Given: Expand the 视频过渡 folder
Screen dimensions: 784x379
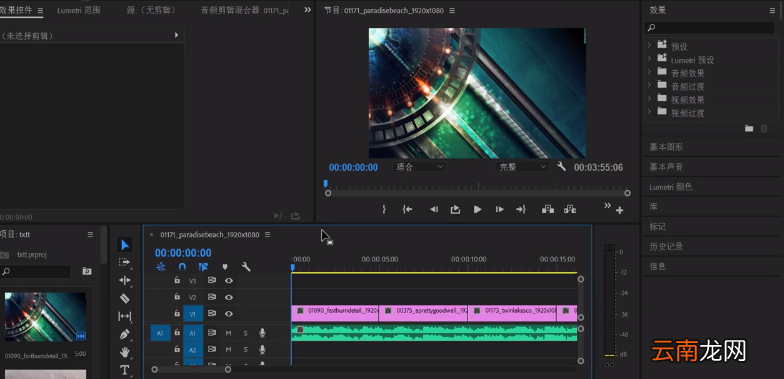Looking at the screenshot, I should 649,112.
